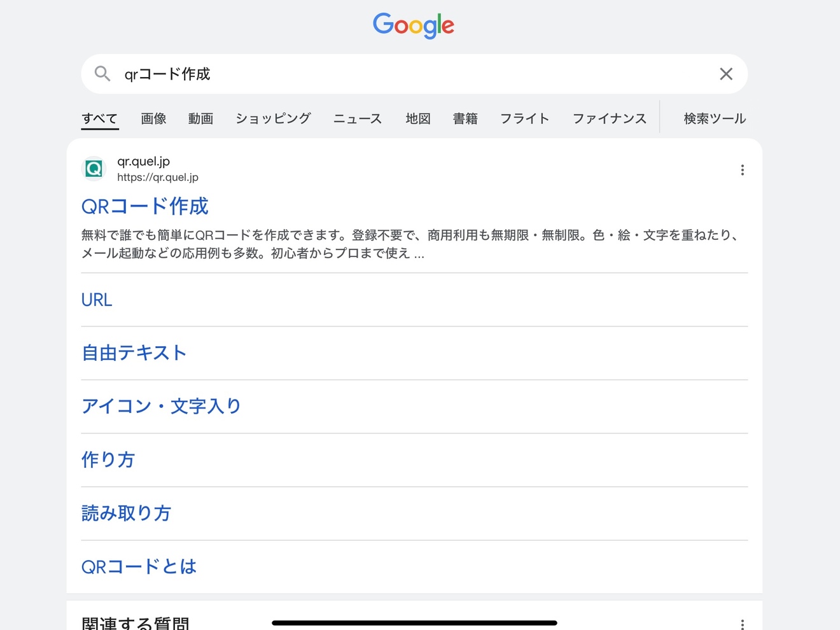Open three-dot menu for qr.quel.jp result

742,170
